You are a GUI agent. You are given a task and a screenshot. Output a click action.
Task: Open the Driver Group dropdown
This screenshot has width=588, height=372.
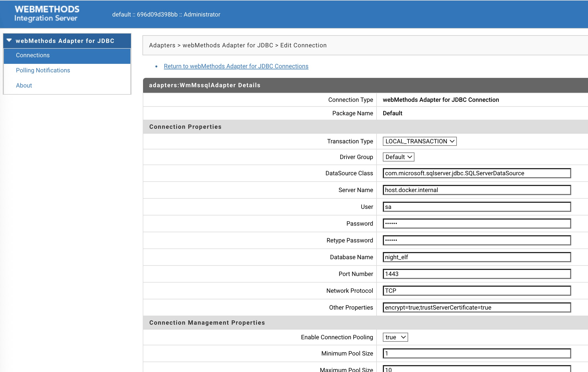pos(399,157)
